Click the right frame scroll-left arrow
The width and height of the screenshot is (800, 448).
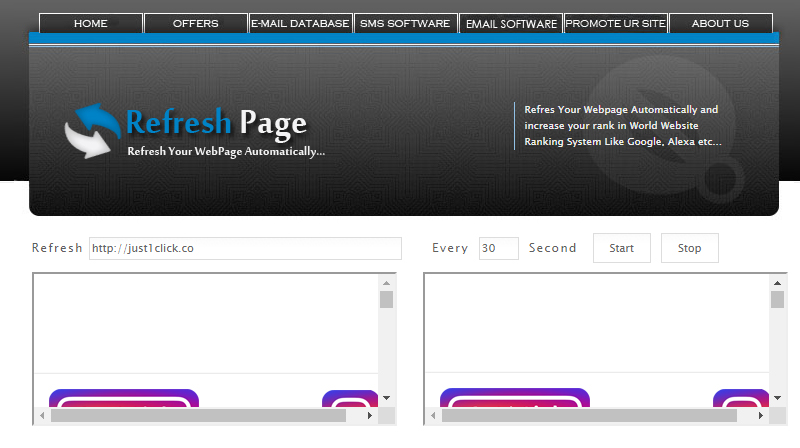click(x=433, y=416)
